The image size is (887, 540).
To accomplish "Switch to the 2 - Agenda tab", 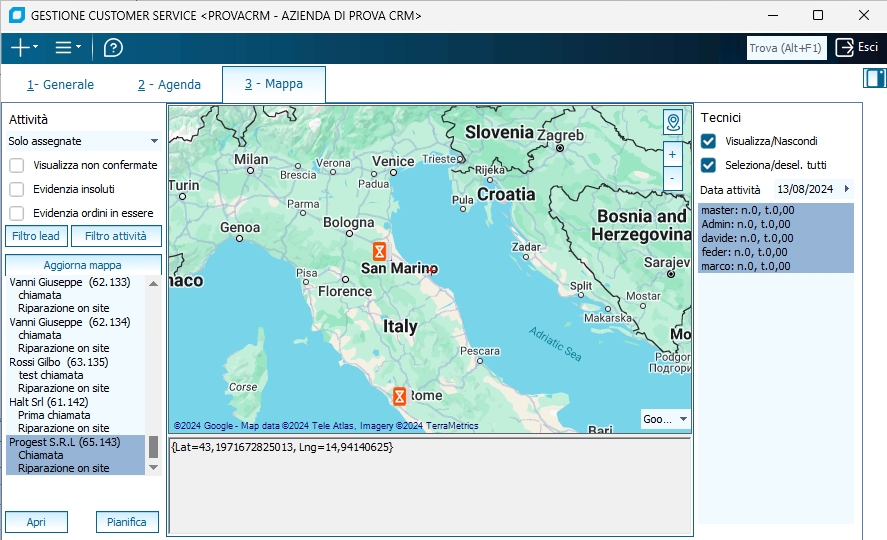I will 169,85.
